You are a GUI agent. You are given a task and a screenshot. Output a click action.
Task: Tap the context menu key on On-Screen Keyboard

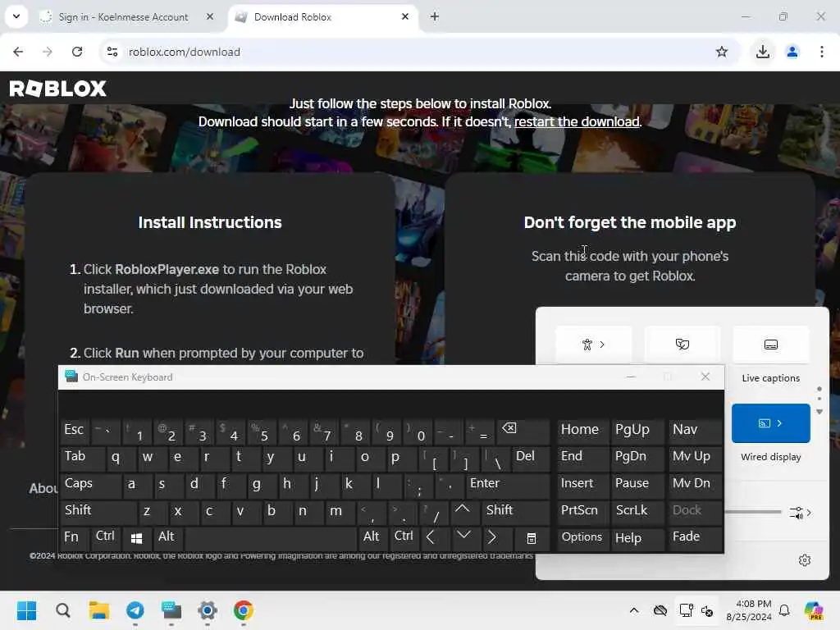click(x=531, y=538)
